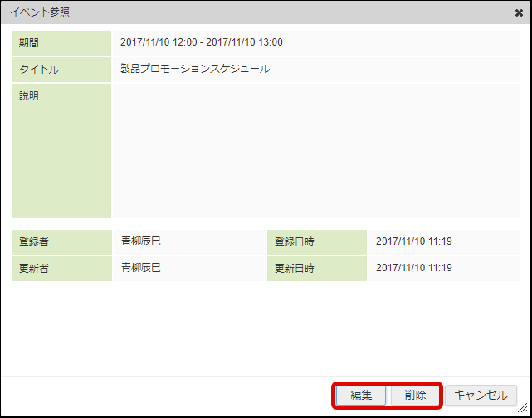The width and height of the screenshot is (532, 418).
Task: Click 青柳辰巳 in the 更新者 row
Action: coord(141,268)
